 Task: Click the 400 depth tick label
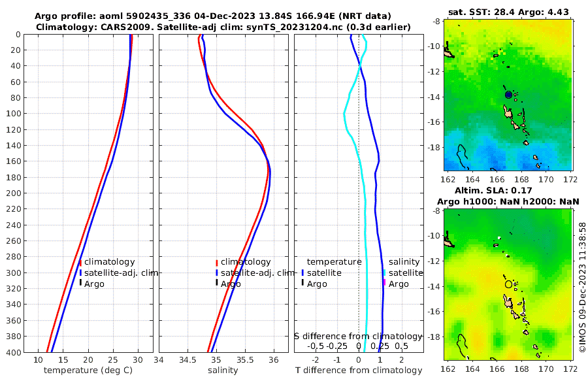(x=14, y=352)
